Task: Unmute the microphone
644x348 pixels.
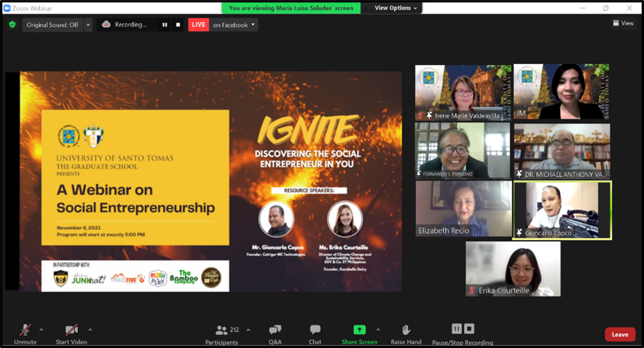Action: tap(25, 334)
